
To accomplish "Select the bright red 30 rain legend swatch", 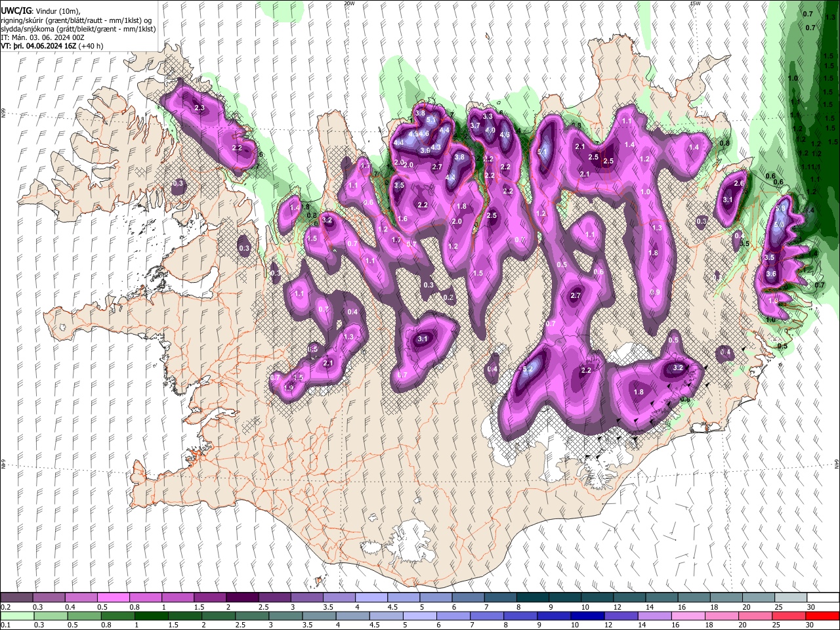I will point(822,616).
